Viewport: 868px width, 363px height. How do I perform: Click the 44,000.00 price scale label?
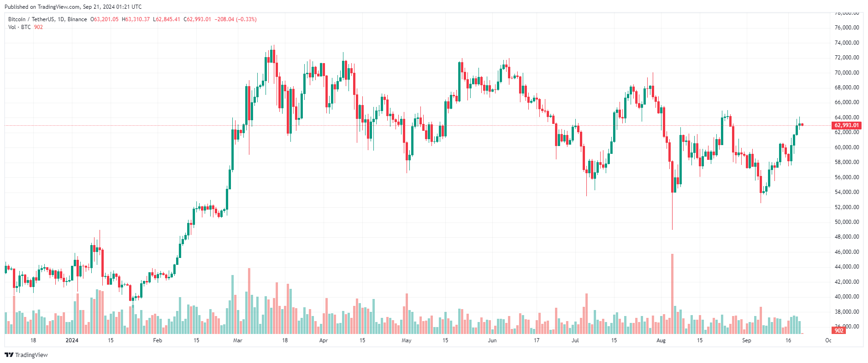847,267
